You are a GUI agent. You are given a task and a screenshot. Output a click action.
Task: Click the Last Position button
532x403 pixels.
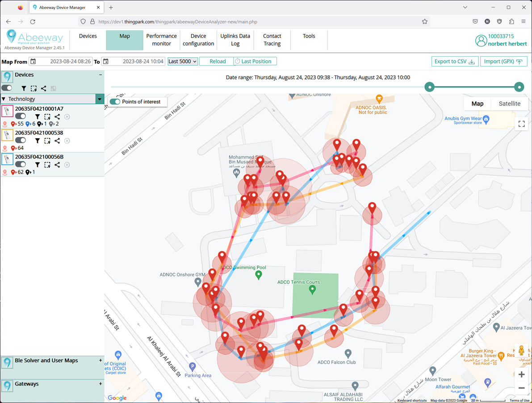coord(256,61)
